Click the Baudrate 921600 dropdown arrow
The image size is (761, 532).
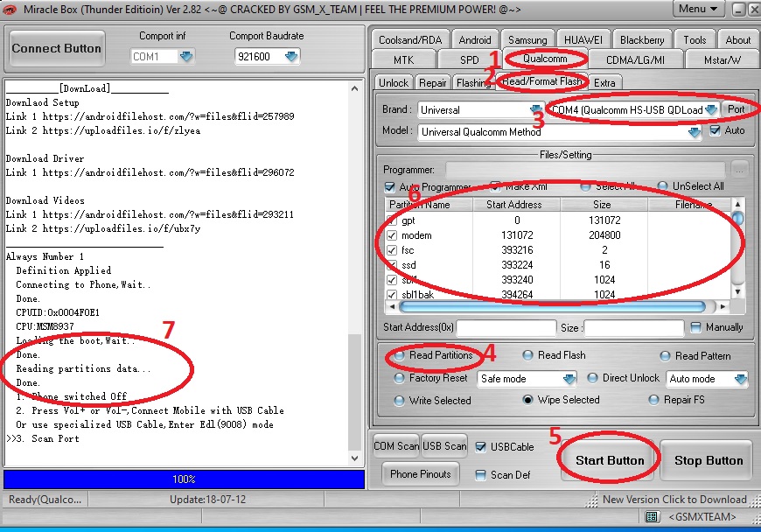tap(290, 56)
